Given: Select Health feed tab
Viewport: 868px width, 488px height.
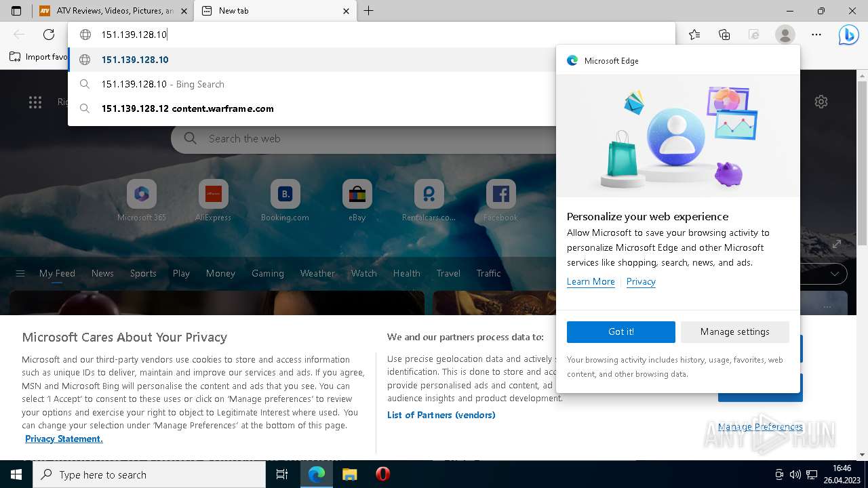Looking at the screenshot, I should pos(406,273).
